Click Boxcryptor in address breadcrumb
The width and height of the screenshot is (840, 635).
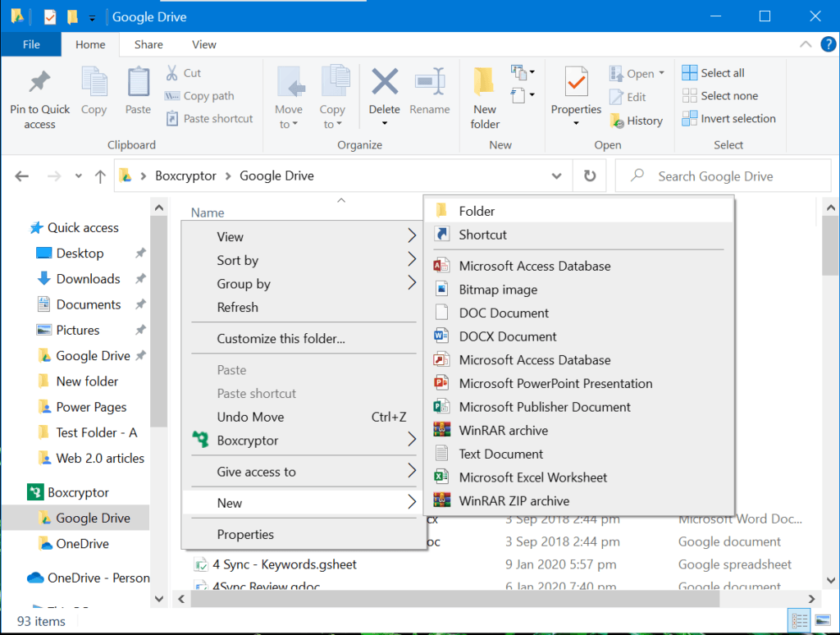(x=185, y=176)
